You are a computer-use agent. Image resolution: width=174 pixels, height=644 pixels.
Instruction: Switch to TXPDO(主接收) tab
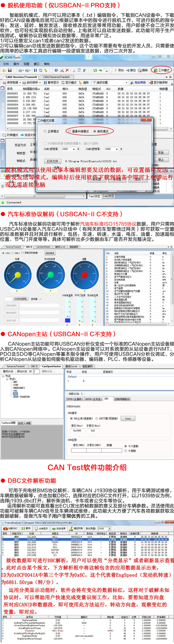[74, 399]
